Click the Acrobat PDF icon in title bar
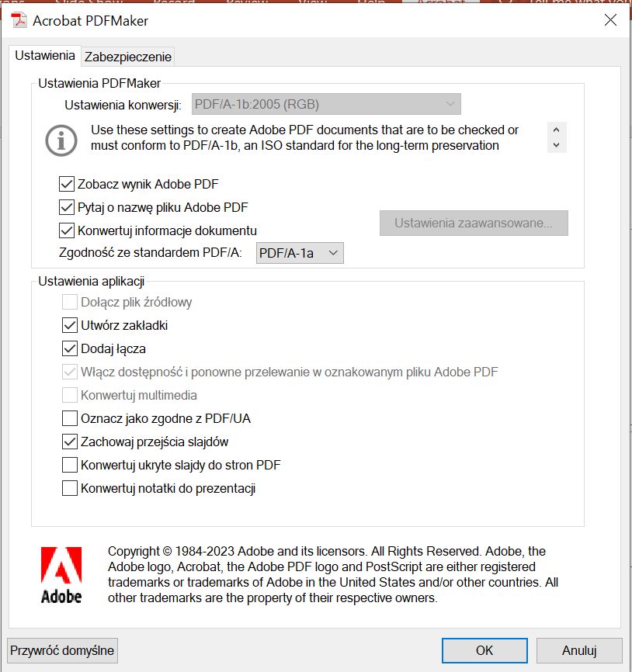The image size is (632, 672). 19,20
